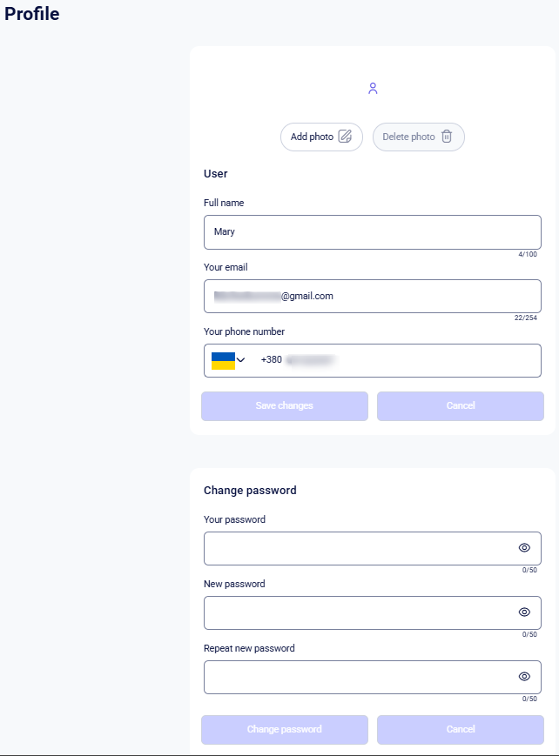This screenshot has width=559, height=756.
Task: Expand the phone country code dropdown
Action: (241, 360)
